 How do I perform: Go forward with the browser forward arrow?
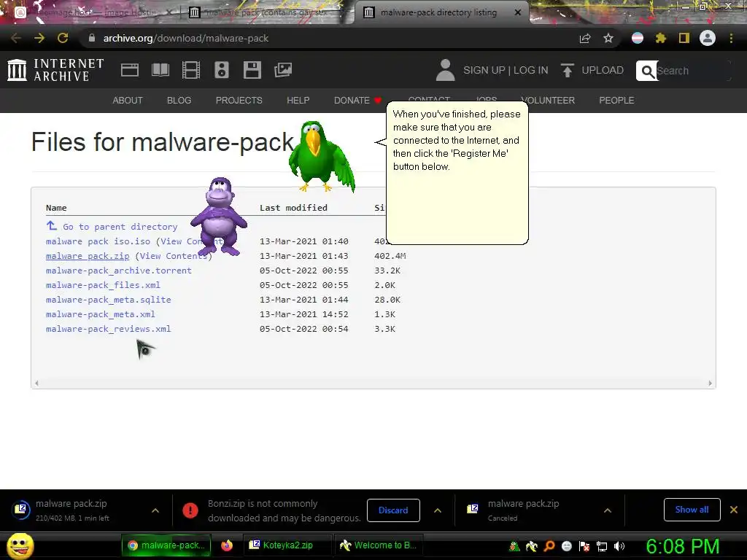click(x=39, y=38)
